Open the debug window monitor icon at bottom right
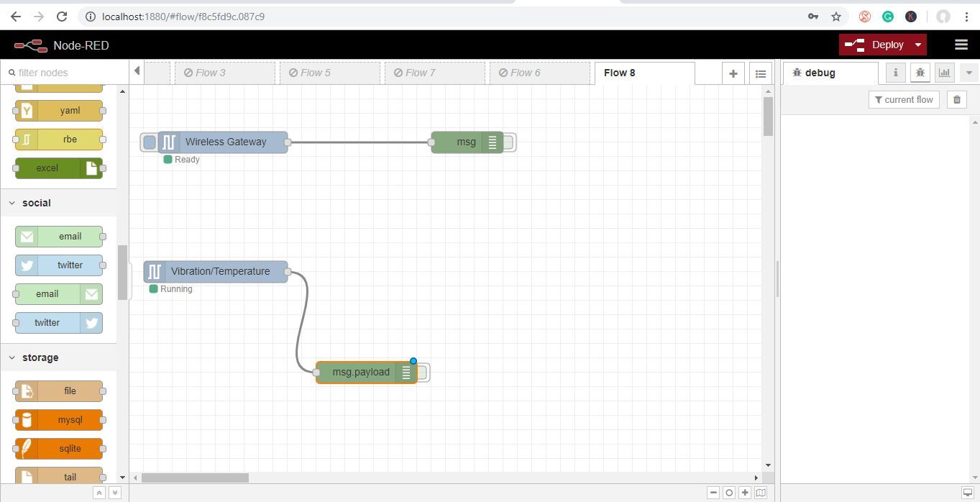 pyautogui.click(x=968, y=493)
